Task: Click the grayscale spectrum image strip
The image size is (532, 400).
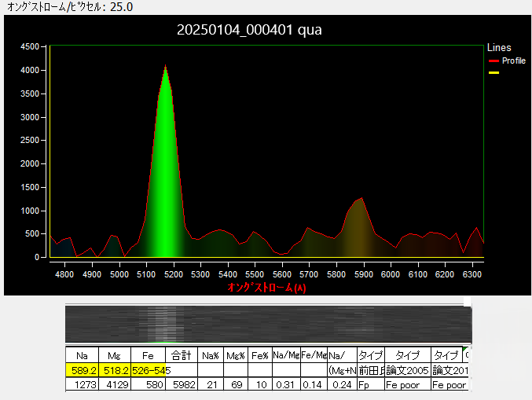Action: [x=267, y=323]
